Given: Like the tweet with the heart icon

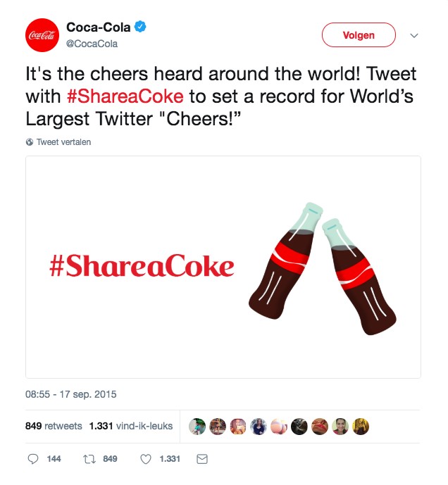Looking at the screenshot, I should click(146, 459).
